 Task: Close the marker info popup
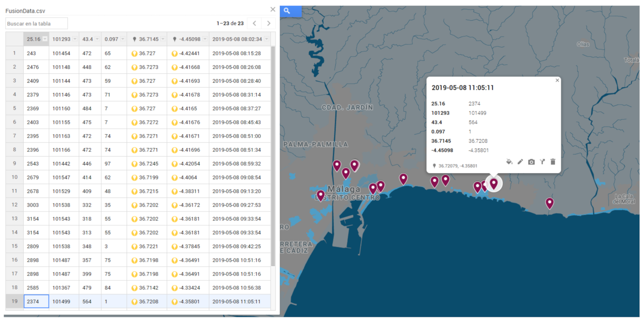click(557, 80)
